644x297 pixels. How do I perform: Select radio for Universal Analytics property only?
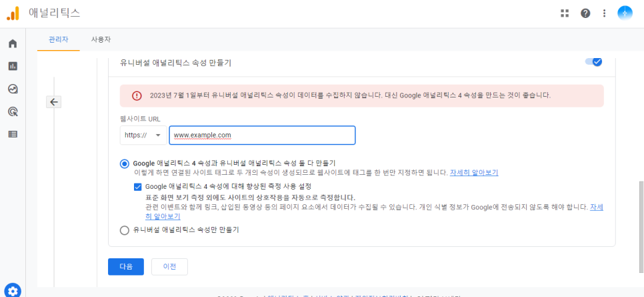click(125, 230)
